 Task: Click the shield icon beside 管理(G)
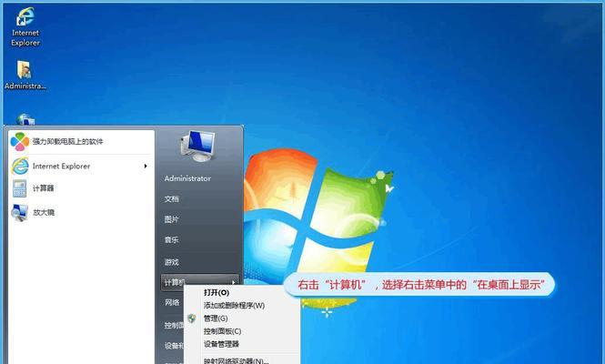pyautogui.click(x=192, y=318)
